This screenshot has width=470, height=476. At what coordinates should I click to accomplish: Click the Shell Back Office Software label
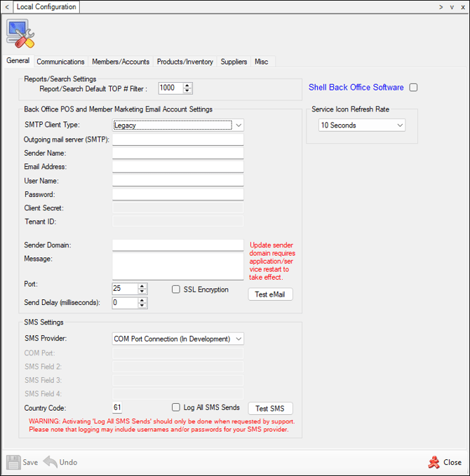click(x=356, y=88)
